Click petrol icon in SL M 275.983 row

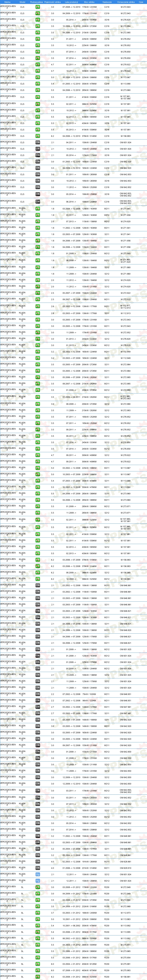(x=38, y=970)
